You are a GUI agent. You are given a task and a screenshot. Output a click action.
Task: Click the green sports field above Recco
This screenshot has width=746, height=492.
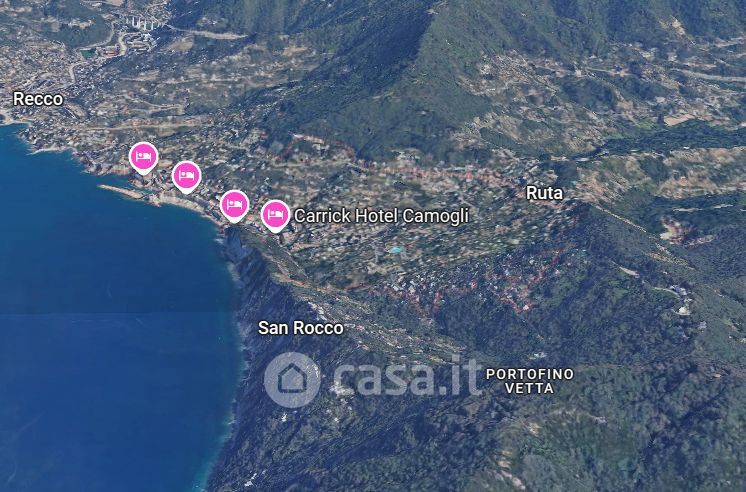pos(88,53)
